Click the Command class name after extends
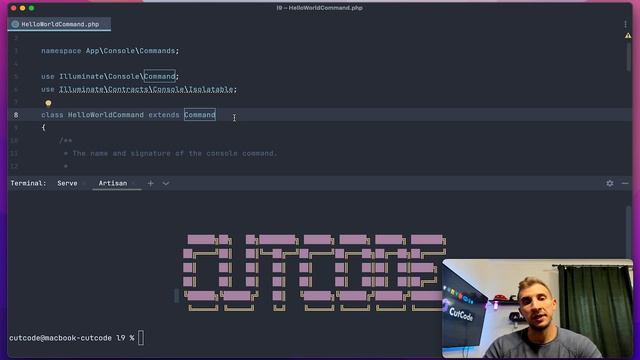 (x=200, y=115)
